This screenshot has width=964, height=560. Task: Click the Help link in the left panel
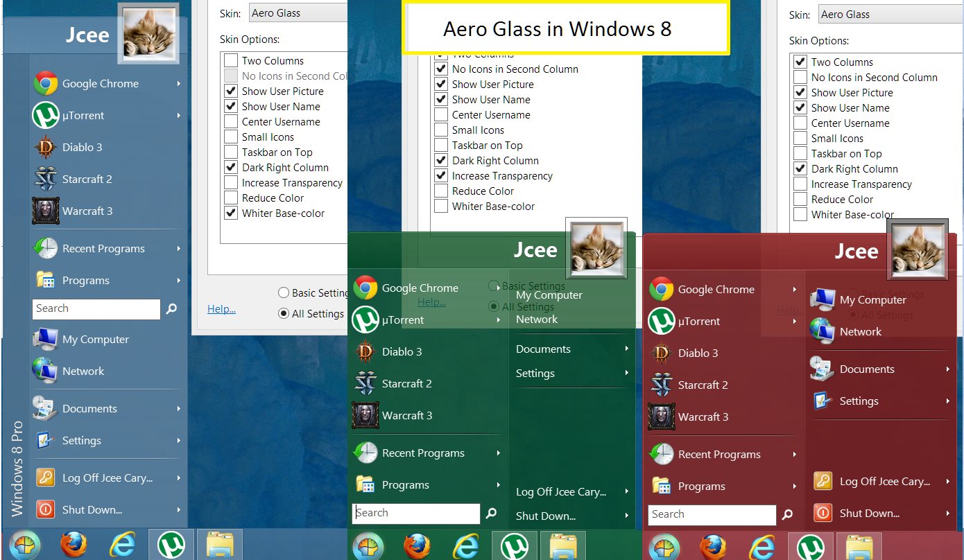221,309
